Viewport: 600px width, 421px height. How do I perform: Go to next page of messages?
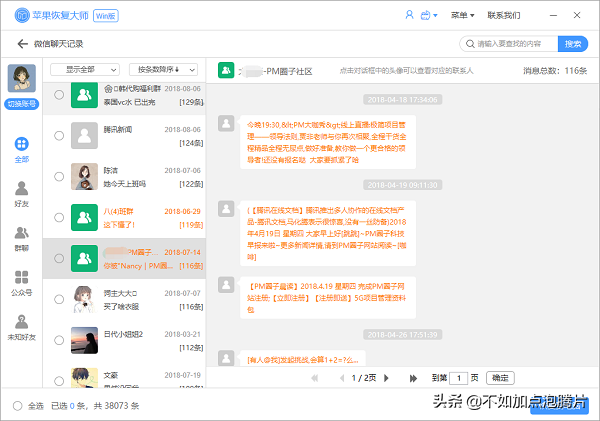(388, 378)
